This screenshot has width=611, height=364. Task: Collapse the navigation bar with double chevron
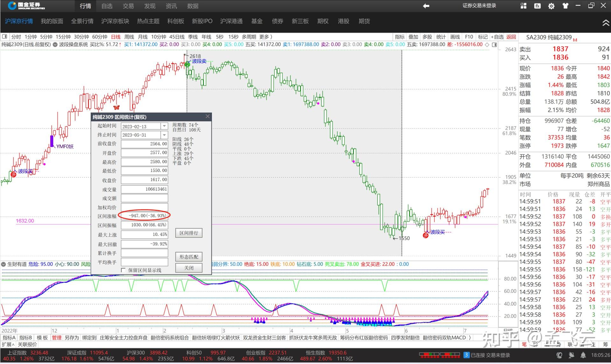click(605, 23)
